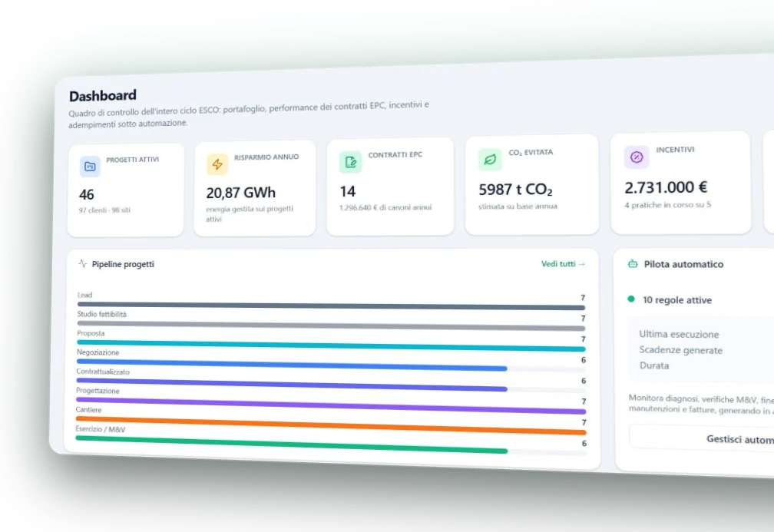Click the energia gestita sui progetti attivi text
Screen dimensions: 774x532
pyautogui.click(x=250, y=213)
